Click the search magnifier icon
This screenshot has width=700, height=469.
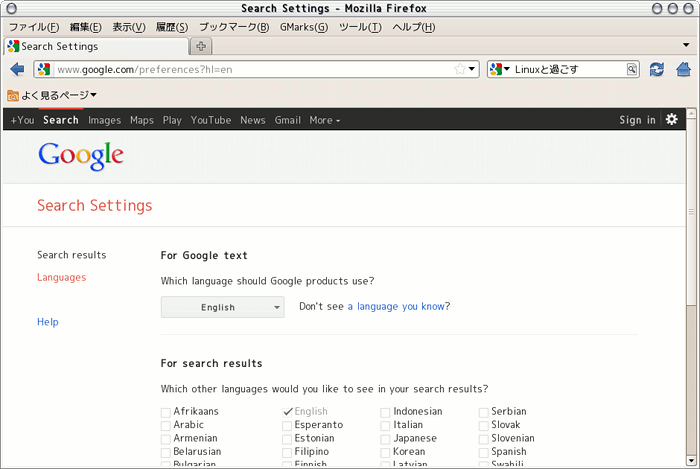coord(632,69)
